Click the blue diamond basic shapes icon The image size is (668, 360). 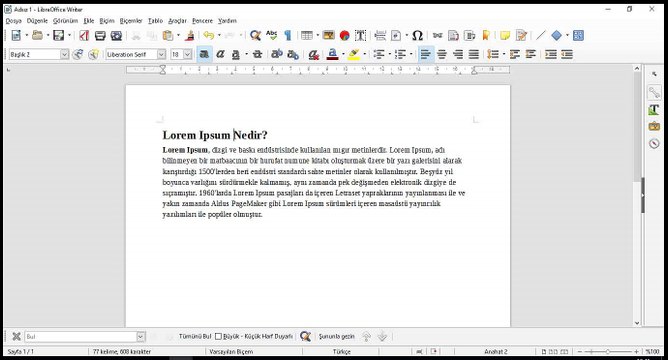click(556, 35)
